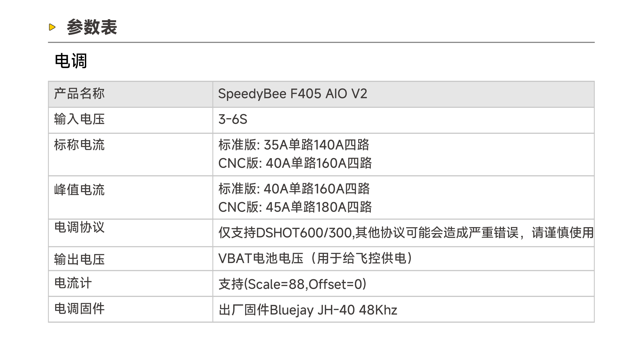Click the 参数表 section heading

[92, 27]
